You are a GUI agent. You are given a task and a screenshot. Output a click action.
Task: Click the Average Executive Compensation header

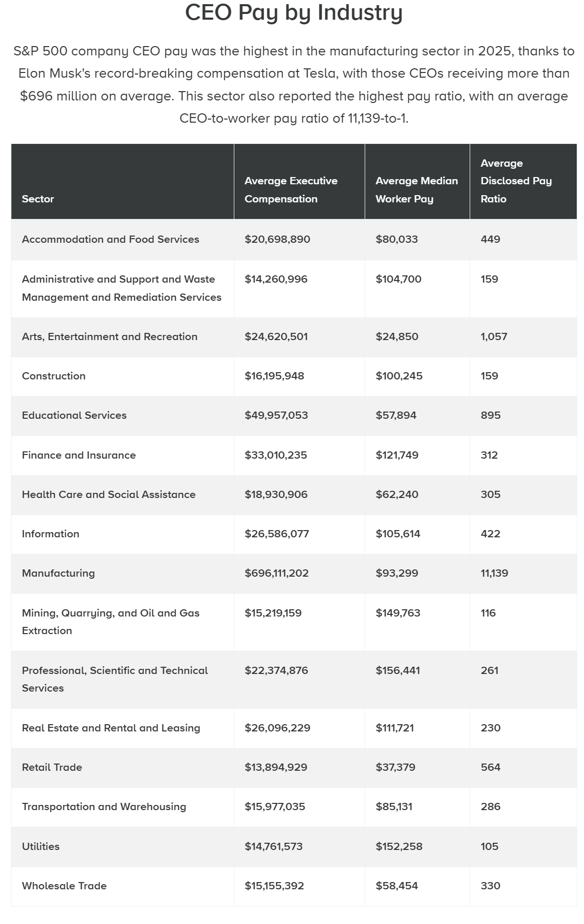coord(291,190)
